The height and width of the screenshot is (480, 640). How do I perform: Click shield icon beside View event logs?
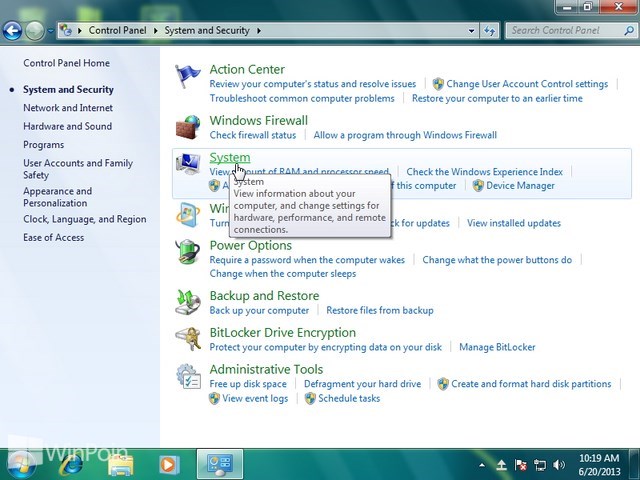[x=214, y=398]
